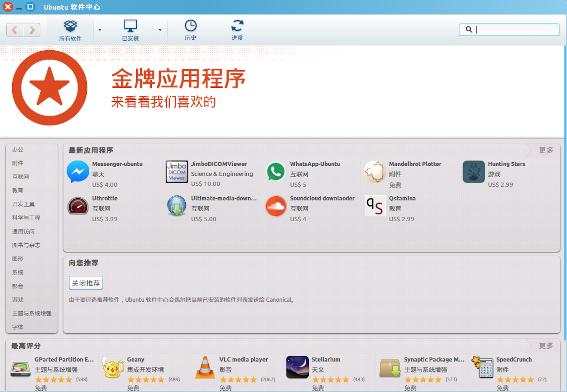Viewport: 567px width, 392px height.
Task: Click the Uthrottle gauge icon
Action: [78, 206]
